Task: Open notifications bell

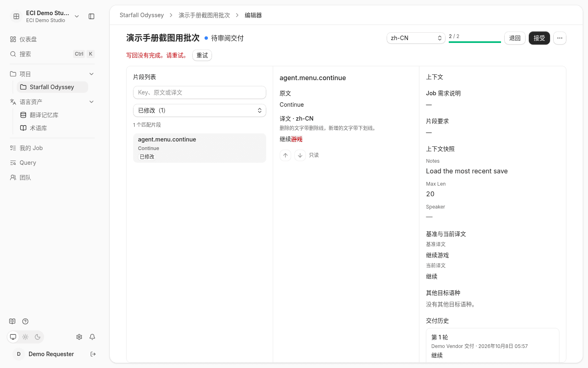Action: point(92,337)
